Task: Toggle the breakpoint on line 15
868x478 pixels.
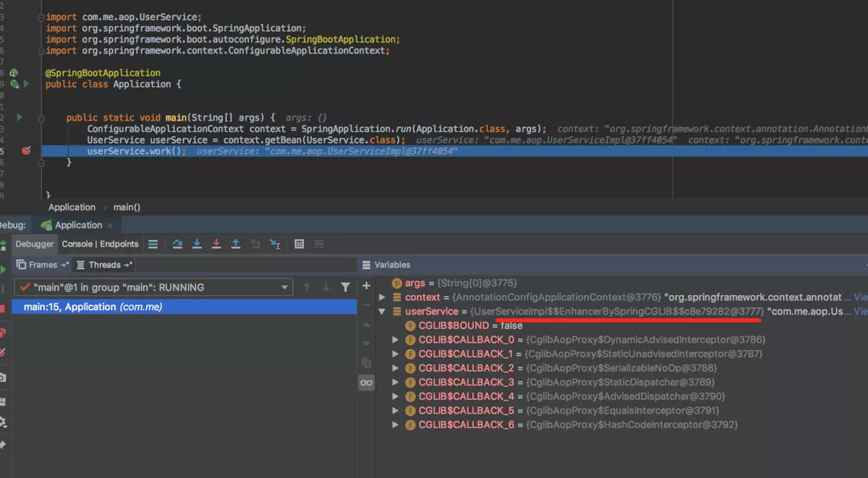Action: coord(26,150)
